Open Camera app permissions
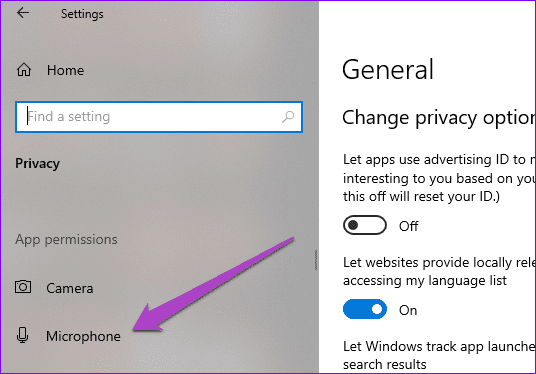This screenshot has height=374, width=536. pyautogui.click(x=70, y=288)
